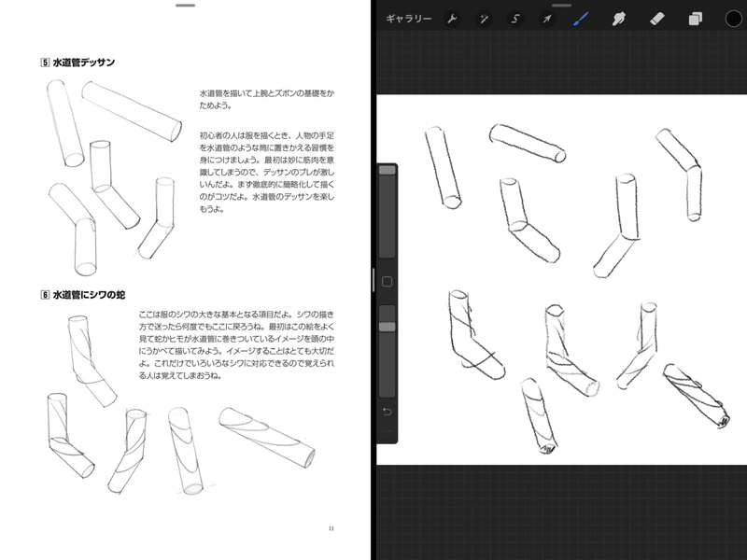The image size is (747, 560).
Task: Select the Brush tool
Action: coord(580,19)
